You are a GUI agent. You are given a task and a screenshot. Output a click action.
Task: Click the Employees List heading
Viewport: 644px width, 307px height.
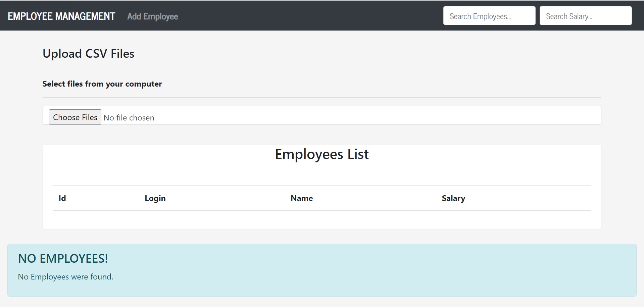tap(321, 154)
